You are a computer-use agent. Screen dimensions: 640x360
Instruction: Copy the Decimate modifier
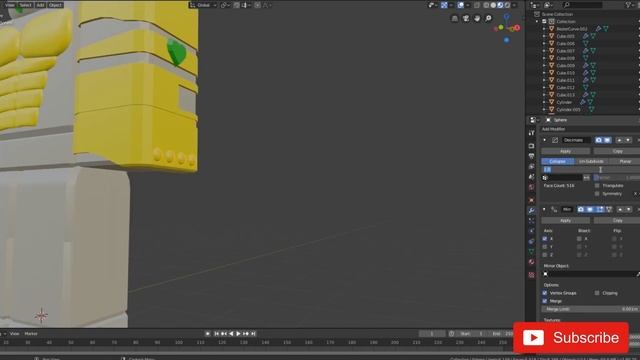pyautogui.click(x=617, y=151)
